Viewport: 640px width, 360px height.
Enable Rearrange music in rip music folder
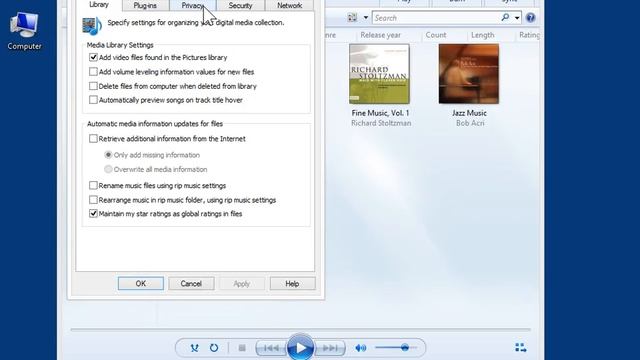[x=93, y=200]
